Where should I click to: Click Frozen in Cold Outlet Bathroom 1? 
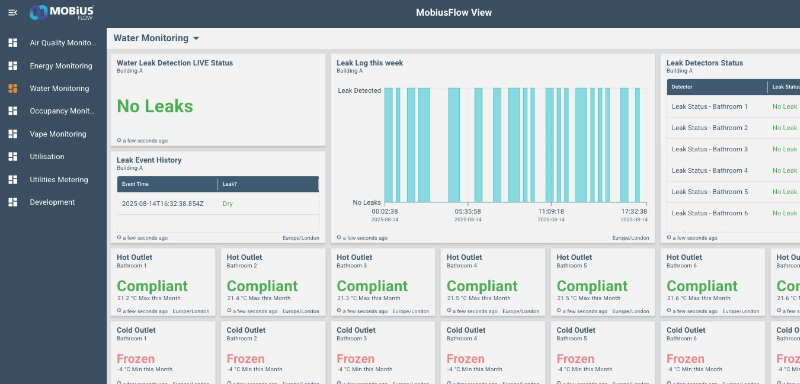point(136,359)
